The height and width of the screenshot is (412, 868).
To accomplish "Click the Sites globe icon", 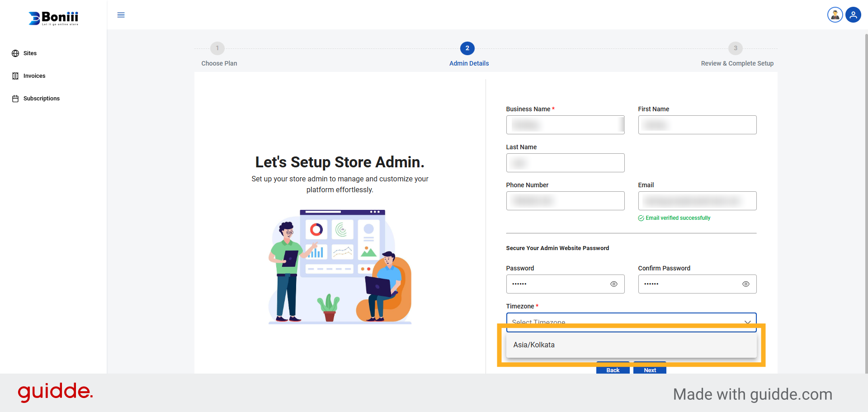I will pyautogui.click(x=15, y=53).
